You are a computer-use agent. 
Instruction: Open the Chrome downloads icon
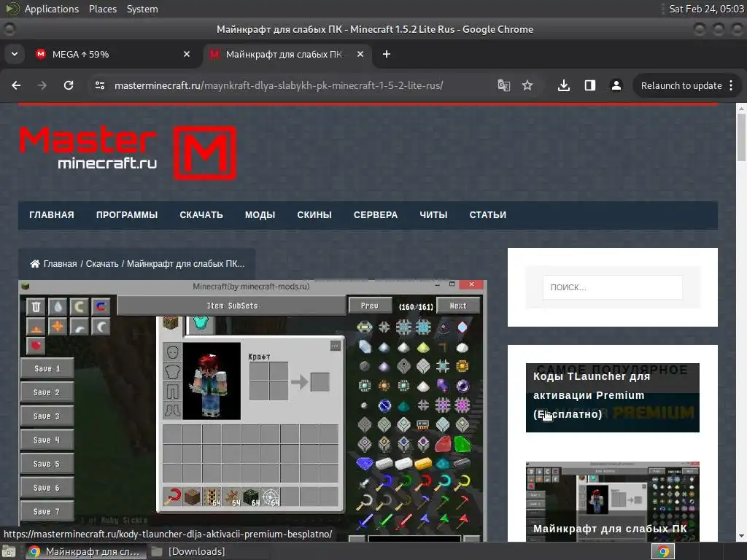tap(564, 85)
